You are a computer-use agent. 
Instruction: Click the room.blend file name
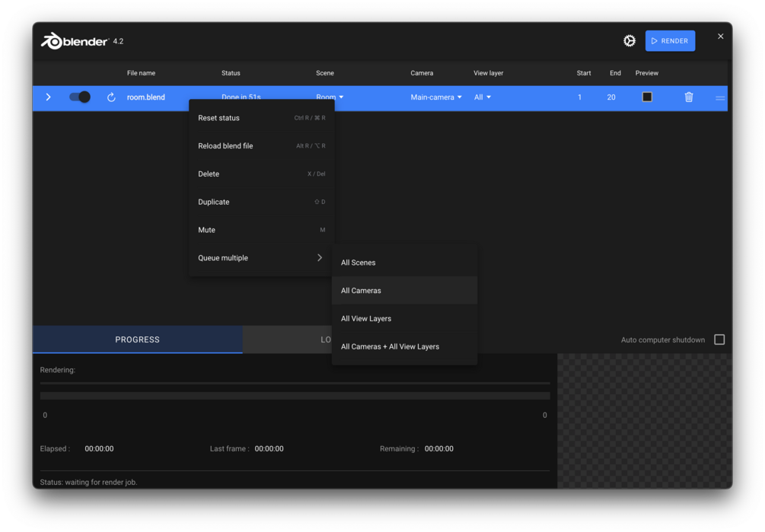tap(146, 97)
